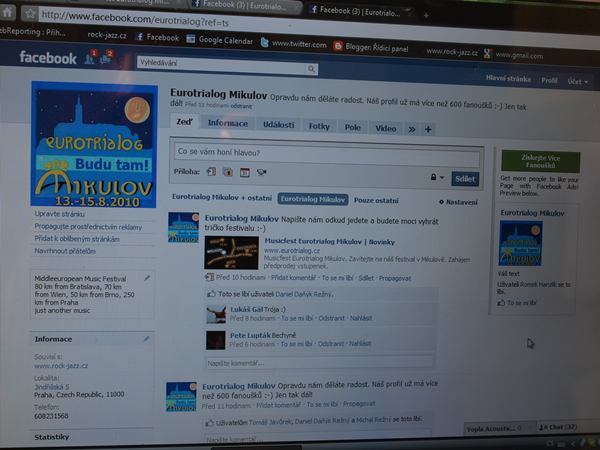
Task: Click Navrhnout přátelům link
Action: 65,251
